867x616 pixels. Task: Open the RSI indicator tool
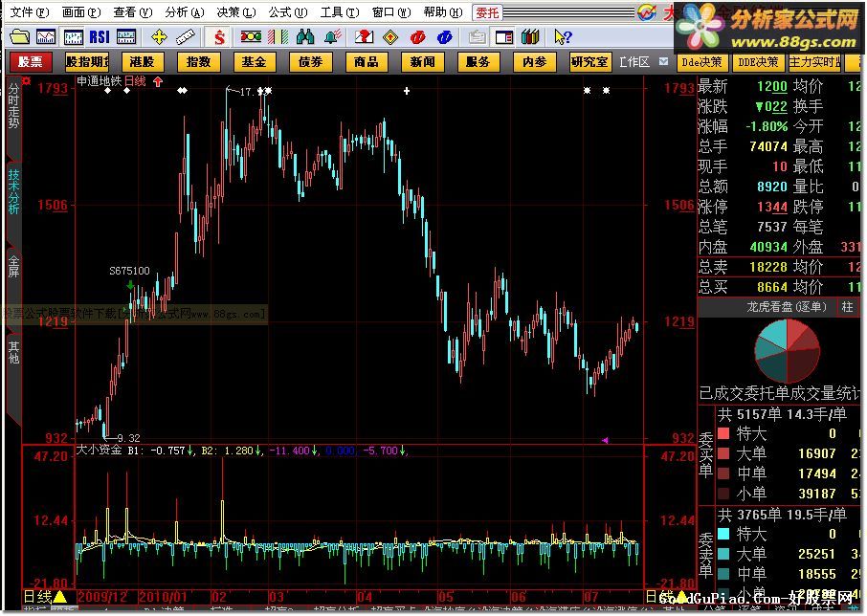pos(100,37)
